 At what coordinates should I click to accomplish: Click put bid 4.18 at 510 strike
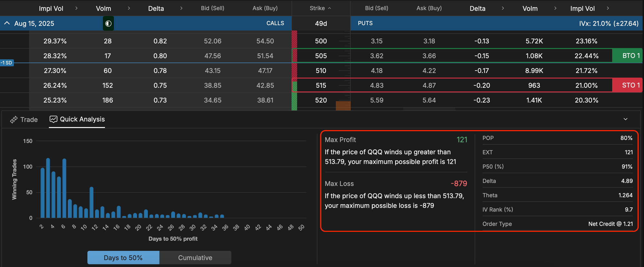(x=377, y=71)
